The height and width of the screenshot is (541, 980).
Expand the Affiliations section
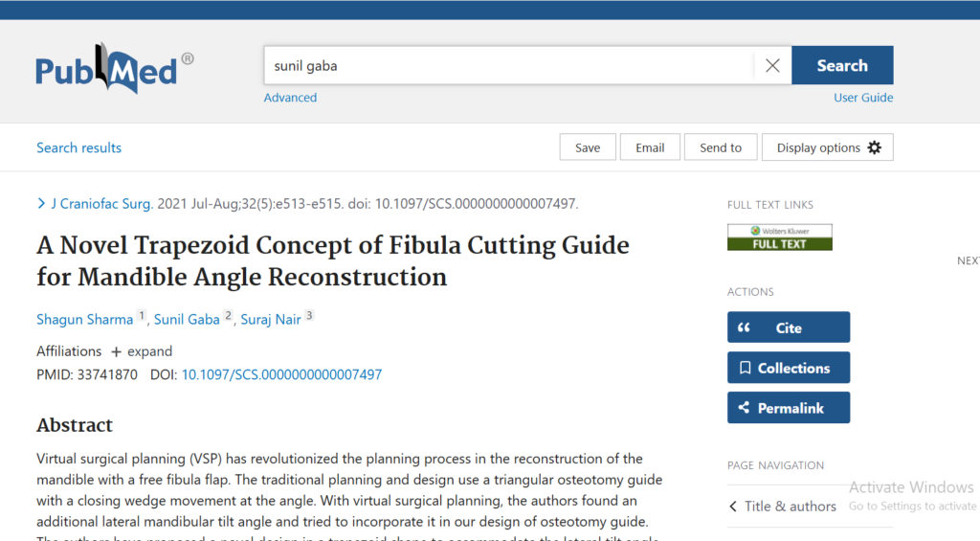[x=142, y=351]
